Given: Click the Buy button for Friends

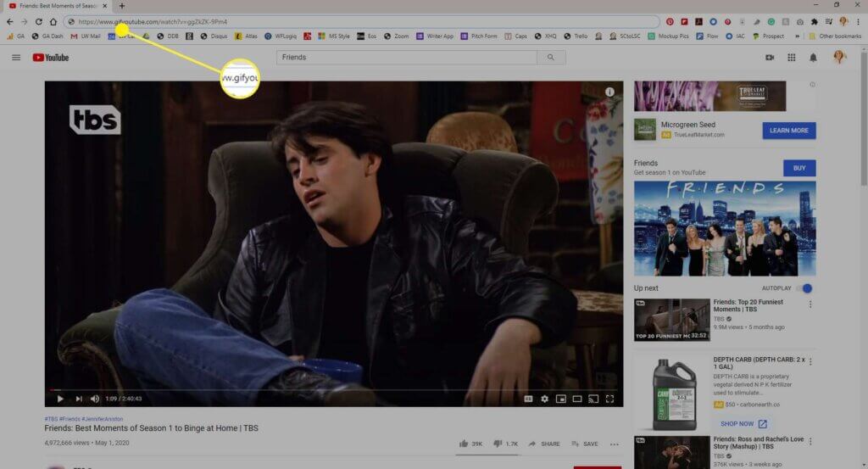Looking at the screenshot, I should [x=799, y=168].
